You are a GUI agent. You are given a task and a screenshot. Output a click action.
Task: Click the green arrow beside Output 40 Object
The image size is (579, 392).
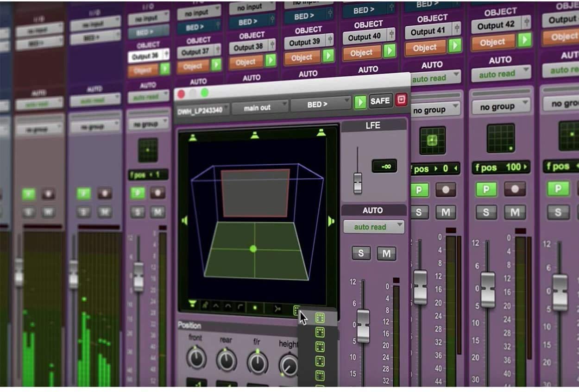tap(390, 50)
